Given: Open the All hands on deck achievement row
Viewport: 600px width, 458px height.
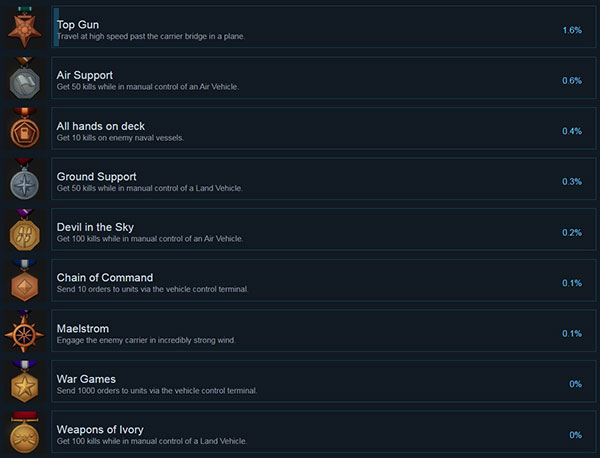Looking at the screenshot, I should [324, 128].
